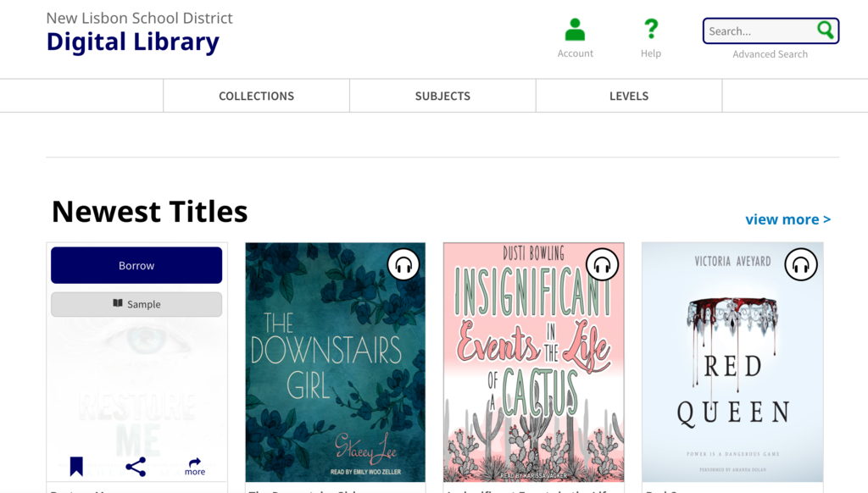Click headphones icon on Insignificant Events cover
This screenshot has width=868, height=493.
(603, 265)
